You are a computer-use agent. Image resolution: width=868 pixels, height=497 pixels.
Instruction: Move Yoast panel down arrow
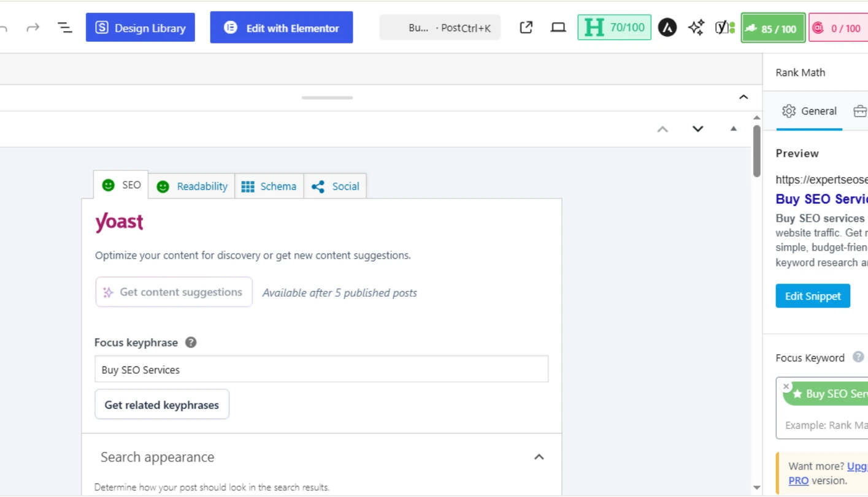tap(698, 129)
